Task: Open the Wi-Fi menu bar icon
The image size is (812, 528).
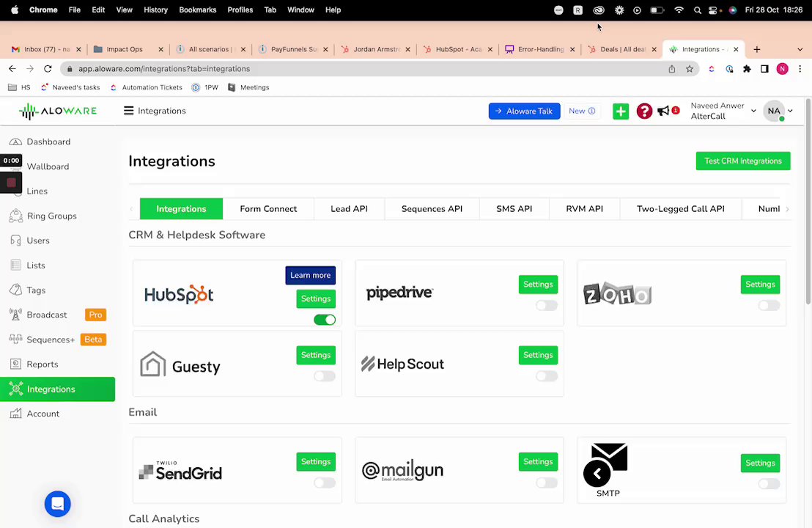Action: (x=679, y=10)
